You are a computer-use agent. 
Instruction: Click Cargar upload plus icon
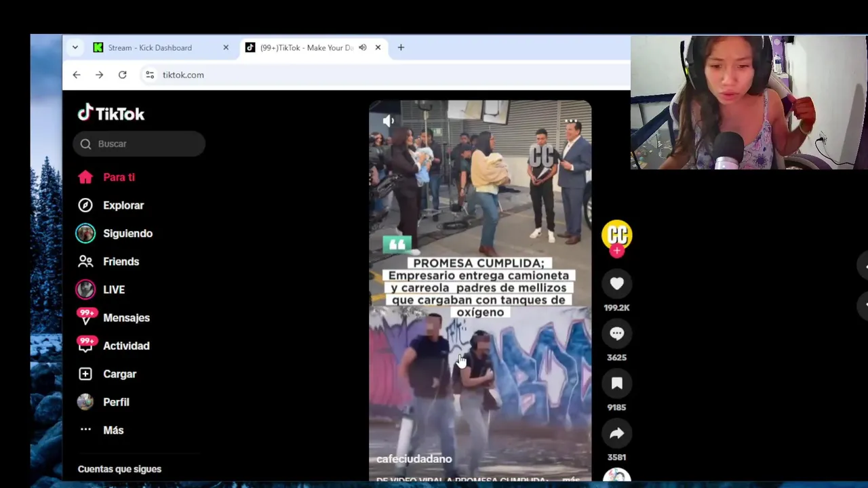pyautogui.click(x=85, y=374)
